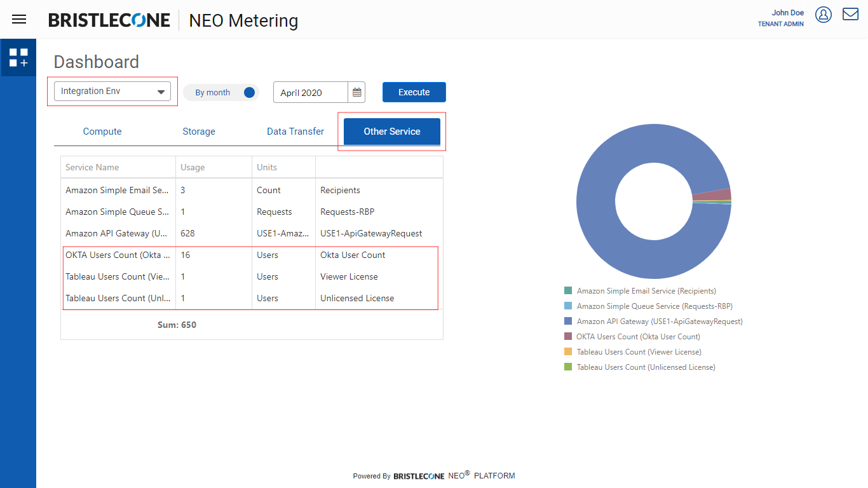Viewport: 868px width, 488px height.
Task: Switch to the Storage tab
Action: (199, 132)
